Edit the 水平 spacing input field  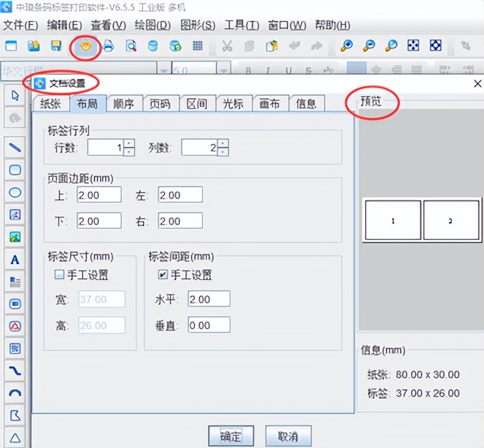[208, 299]
